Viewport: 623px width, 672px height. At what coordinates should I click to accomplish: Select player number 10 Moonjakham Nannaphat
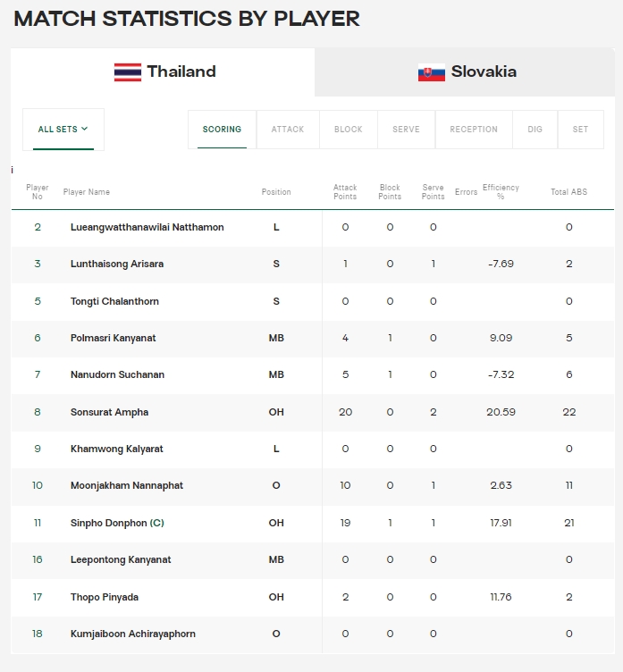coord(38,485)
